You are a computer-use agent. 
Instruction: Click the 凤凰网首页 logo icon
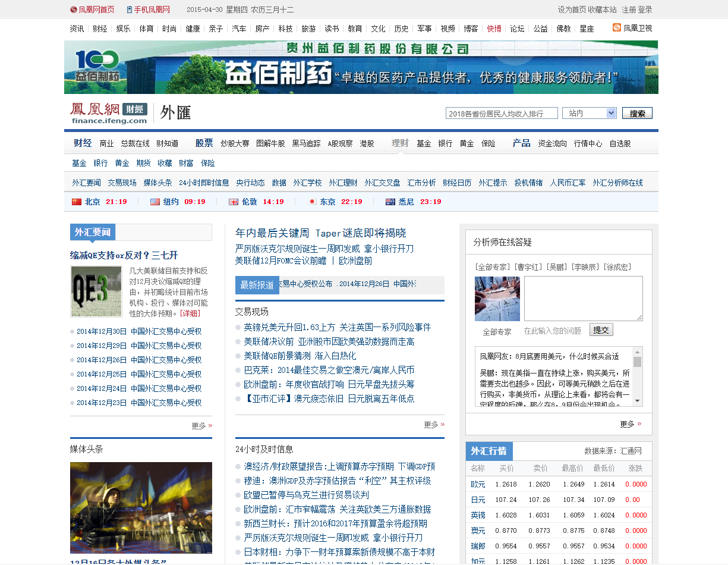(74, 10)
